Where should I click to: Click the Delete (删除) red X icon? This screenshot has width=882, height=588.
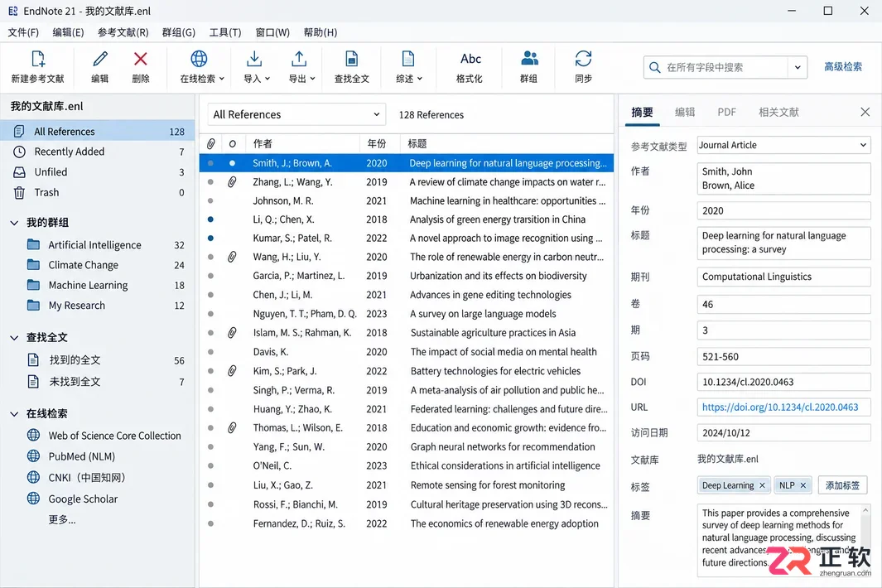pyautogui.click(x=141, y=59)
